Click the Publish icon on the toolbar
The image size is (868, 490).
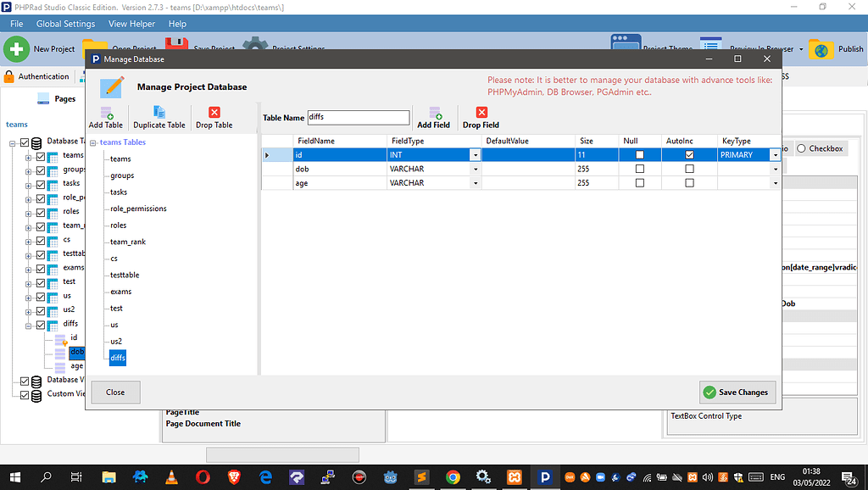(820, 49)
